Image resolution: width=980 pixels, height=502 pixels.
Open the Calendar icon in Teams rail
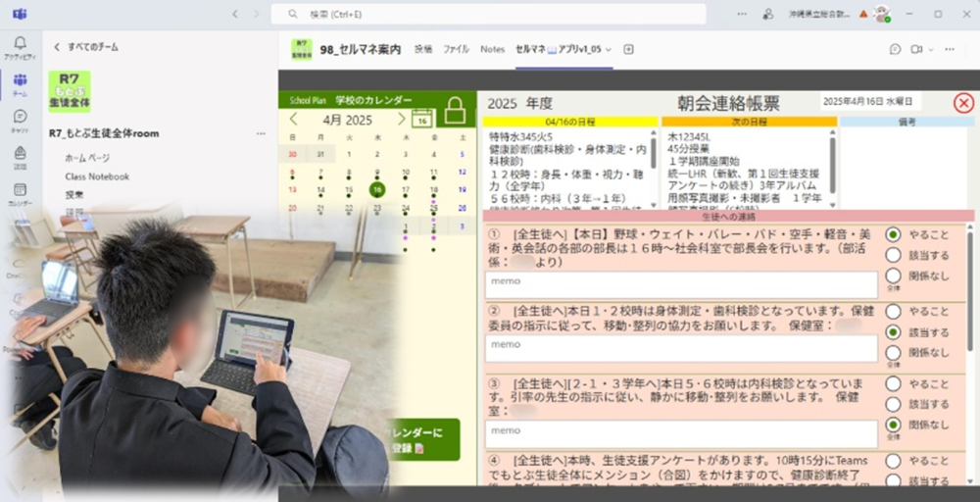(20, 189)
